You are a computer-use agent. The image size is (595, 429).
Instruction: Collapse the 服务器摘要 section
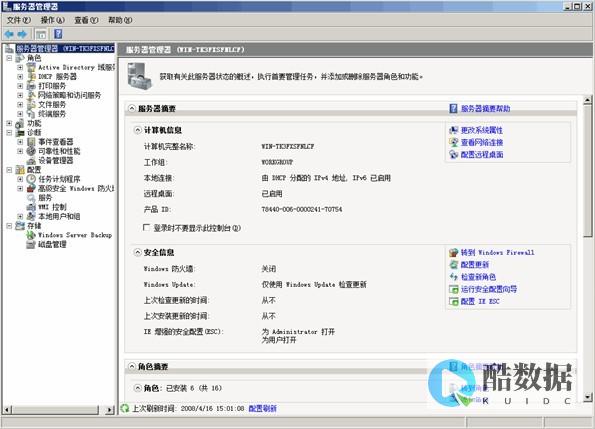(132, 108)
